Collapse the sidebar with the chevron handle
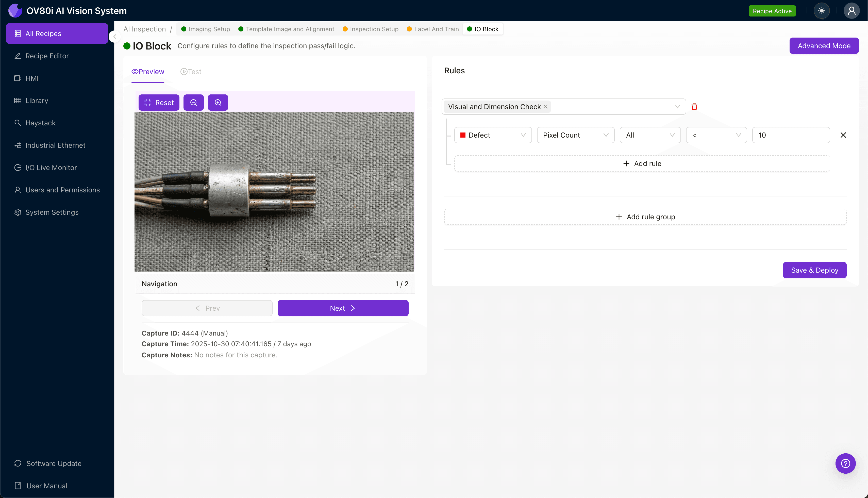This screenshot has width=868, height=498. [x=115, y=37]
